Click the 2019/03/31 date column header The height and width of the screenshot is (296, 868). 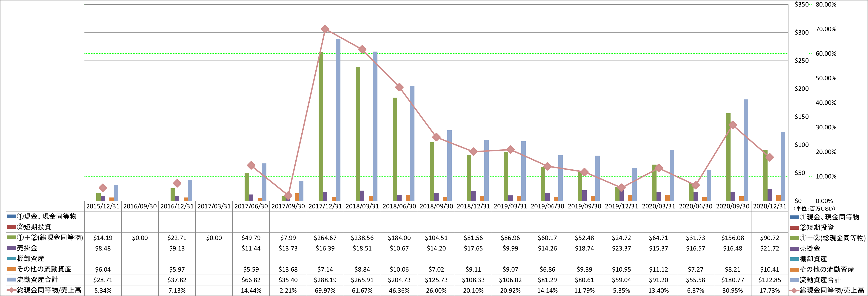510,206
